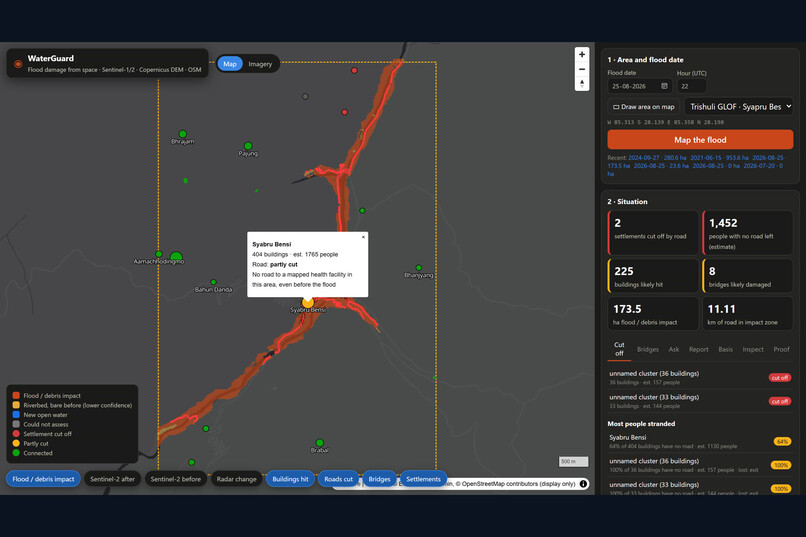Open recent run 2026-08-25 · 0 ha
This screenshot has width=806, height=537.
716,166
